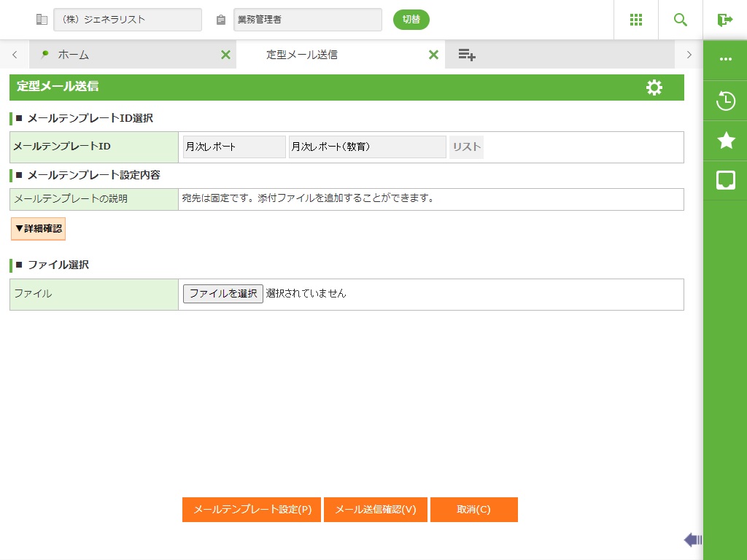747x560 pixels.
Task: Click the logout door icon
Action: coord(724,20)
